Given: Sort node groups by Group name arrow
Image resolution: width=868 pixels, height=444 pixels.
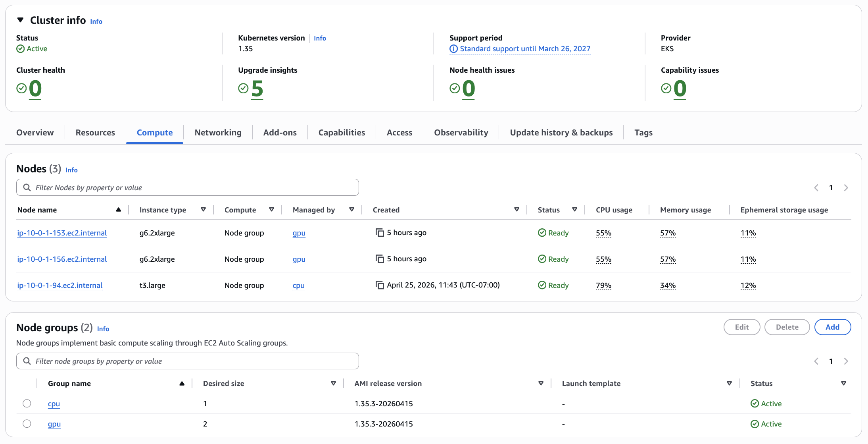Looking at the screenshot, I should (x=182, y=384).
